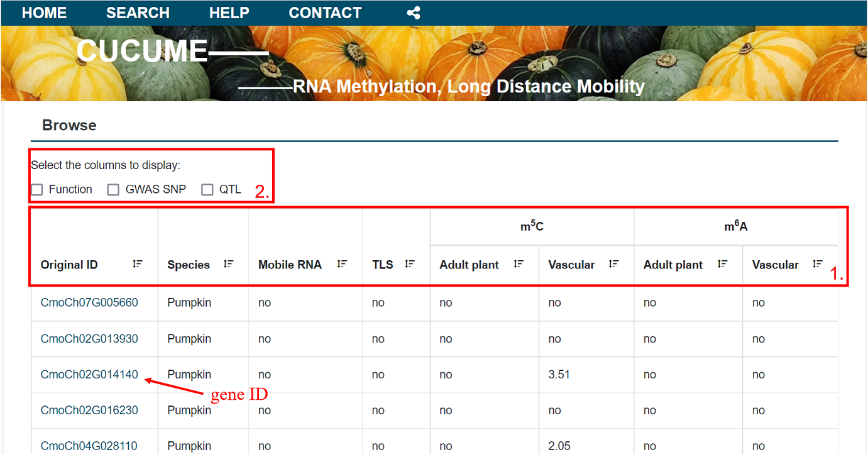Click the CmoCh02G016230 gene link
This screenshot has height=457, width=868.
pos(89,410)
